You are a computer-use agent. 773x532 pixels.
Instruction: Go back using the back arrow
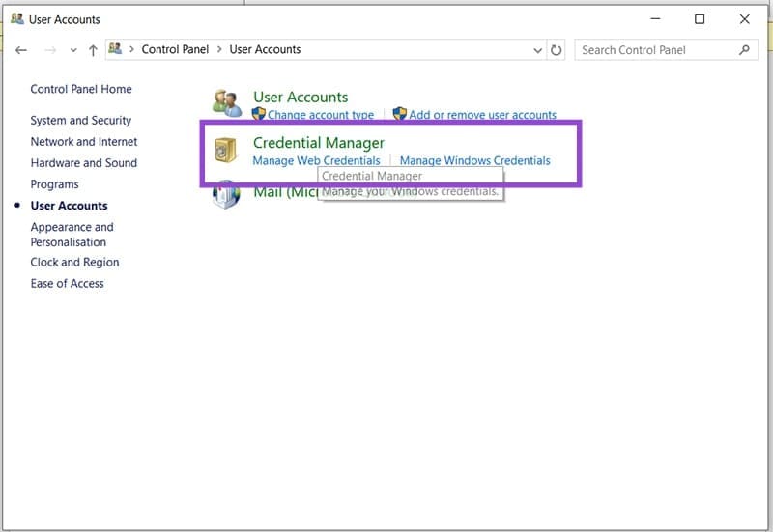tap(20, 50)
